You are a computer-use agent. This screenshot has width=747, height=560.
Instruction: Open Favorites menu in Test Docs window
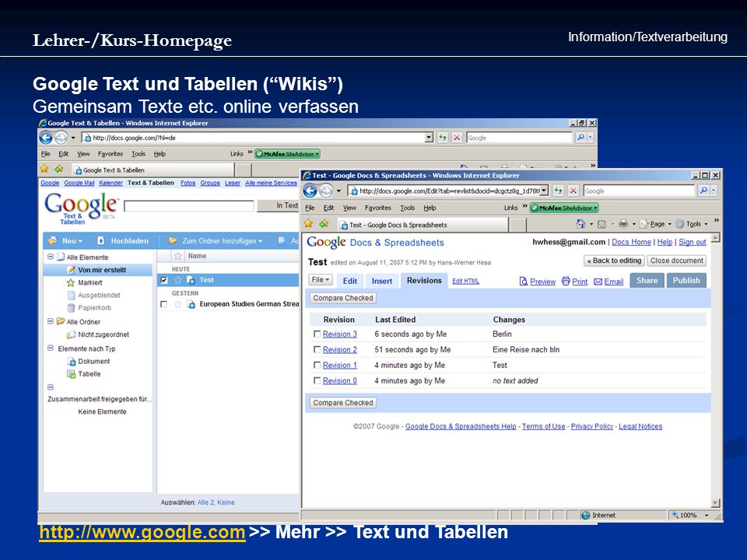click(x=378, y=208)
